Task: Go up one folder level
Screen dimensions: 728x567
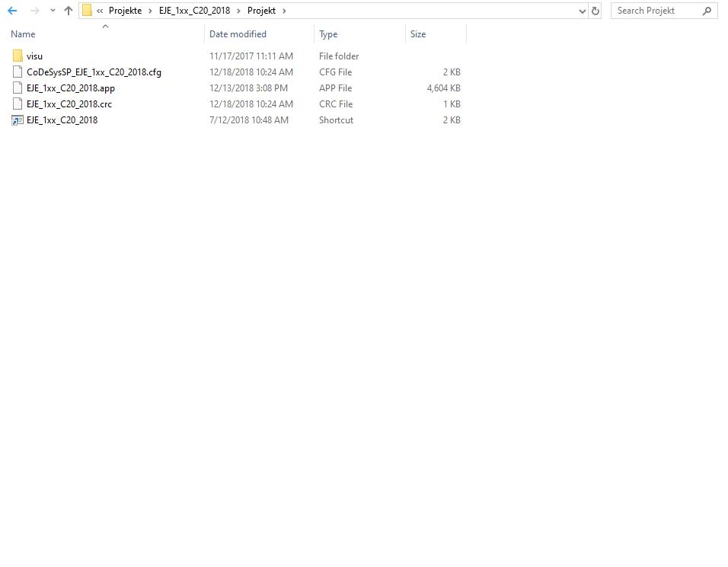Action: click(69, 11)
